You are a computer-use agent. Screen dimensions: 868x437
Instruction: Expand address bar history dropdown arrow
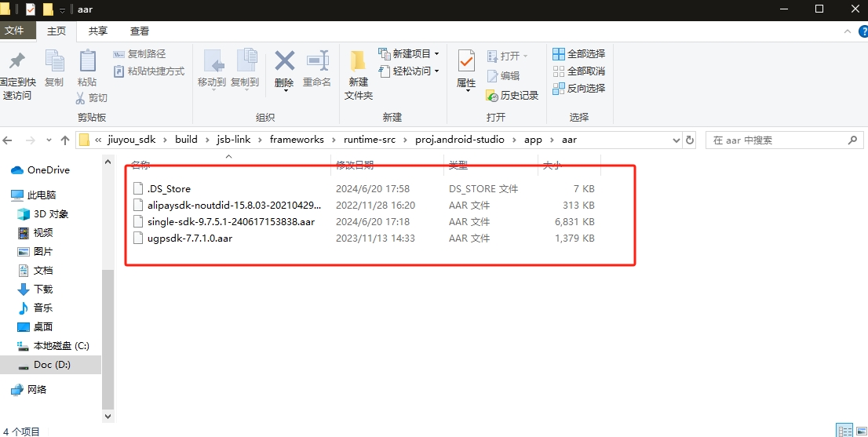676,140
